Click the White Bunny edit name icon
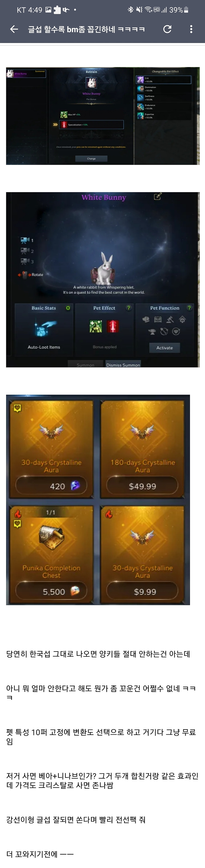Screen dimensions: 205x868 (158, 197)
